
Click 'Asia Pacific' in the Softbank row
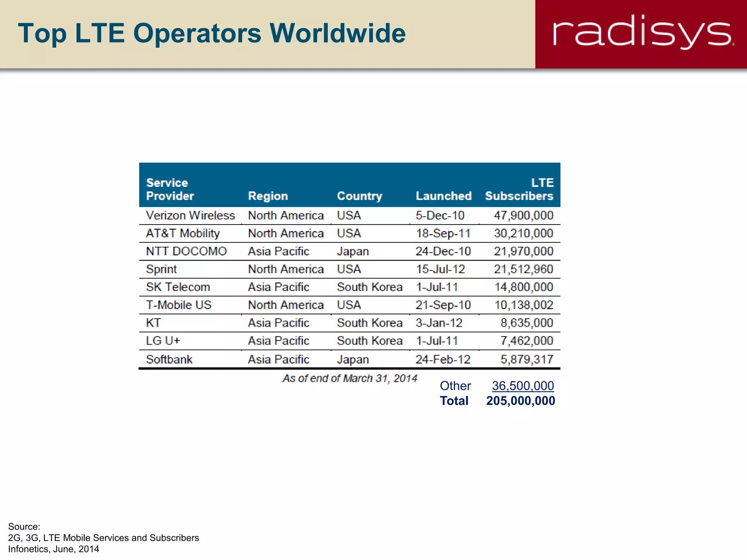click(x=279, y=359)
